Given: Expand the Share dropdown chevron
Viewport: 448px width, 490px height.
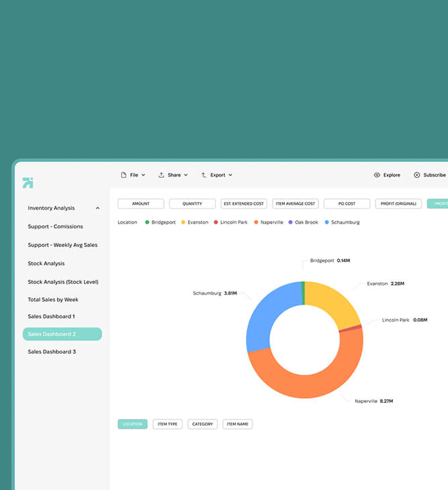Looking at the screenshot, I should point(186,175).
